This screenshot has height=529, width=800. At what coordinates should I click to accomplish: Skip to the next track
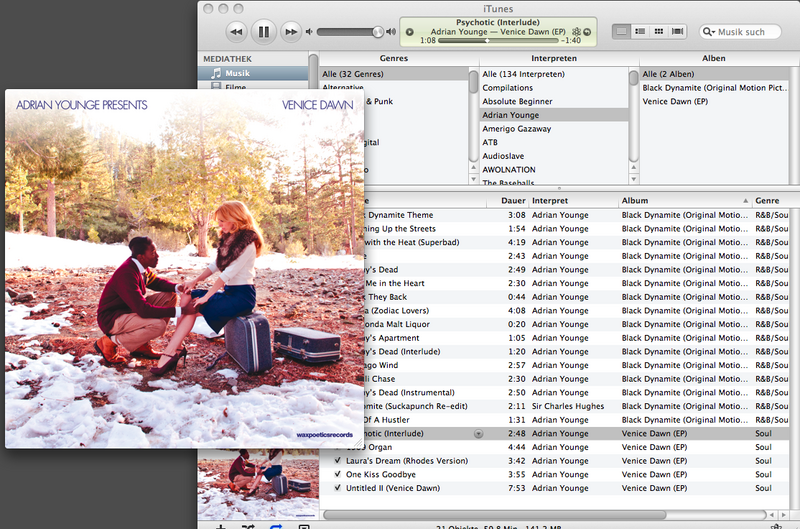[x=290, y=32]
